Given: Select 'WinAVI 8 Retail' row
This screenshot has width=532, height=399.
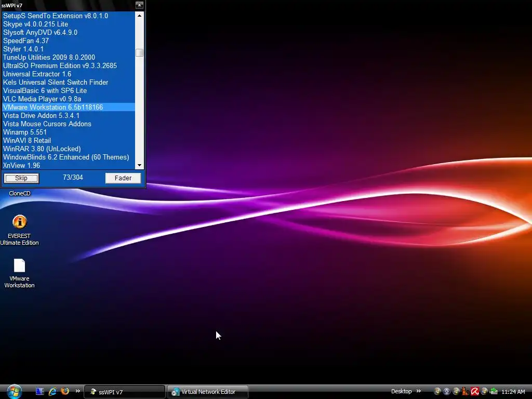Looking at the screenshot, I should [69, 140].
